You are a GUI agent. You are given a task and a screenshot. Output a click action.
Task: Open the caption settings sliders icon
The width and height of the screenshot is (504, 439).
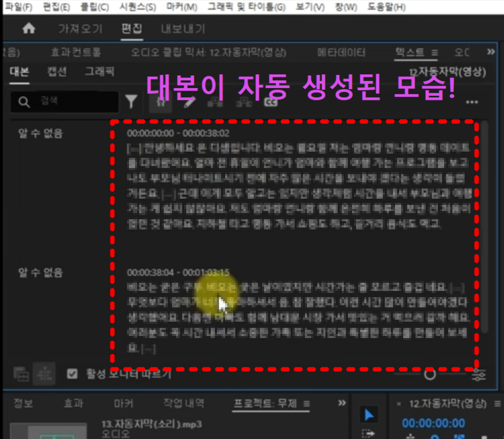479,375
